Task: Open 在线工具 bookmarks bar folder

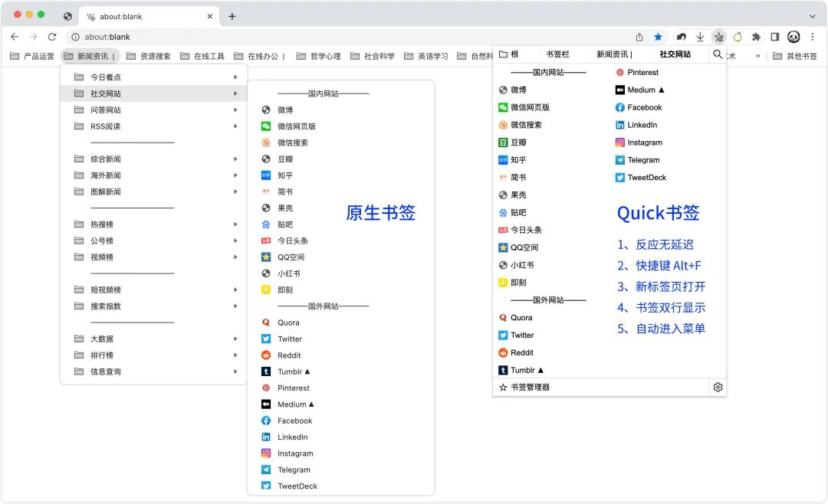Action: (202, 56)
